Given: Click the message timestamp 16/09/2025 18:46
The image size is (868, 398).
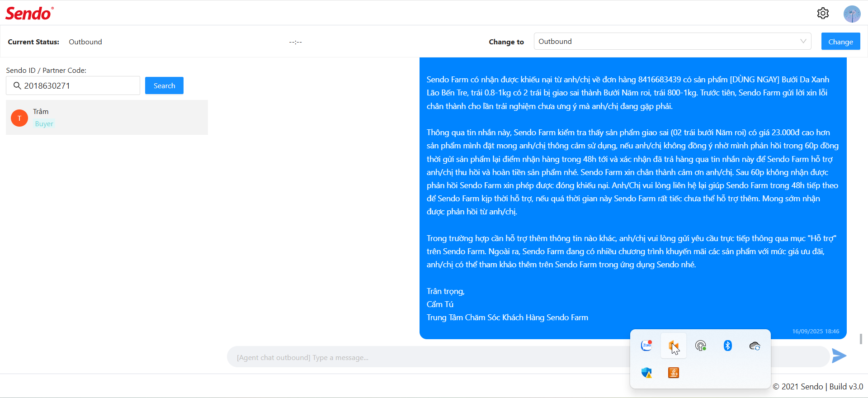Looking at the screenshot, I should click(x=816, y=332).
